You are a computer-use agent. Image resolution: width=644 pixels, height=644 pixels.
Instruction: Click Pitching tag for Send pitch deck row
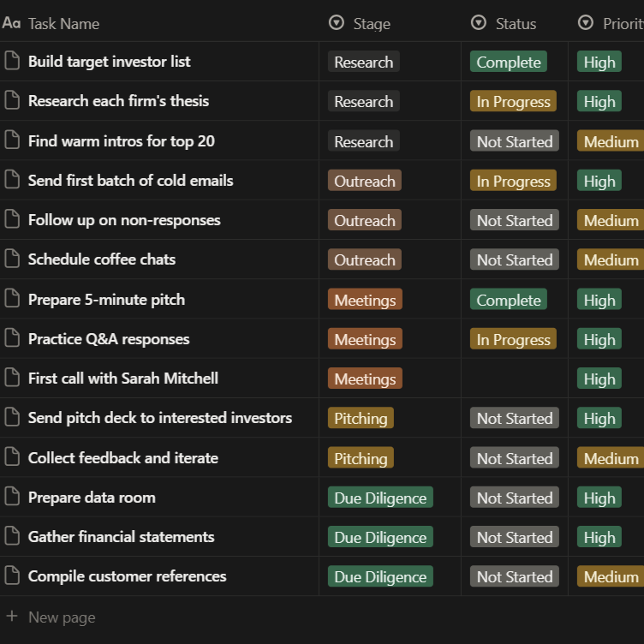[x=361, y=418]
